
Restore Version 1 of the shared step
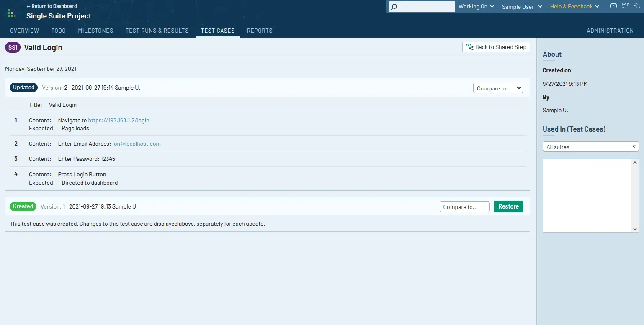click(x=508, y=206)
